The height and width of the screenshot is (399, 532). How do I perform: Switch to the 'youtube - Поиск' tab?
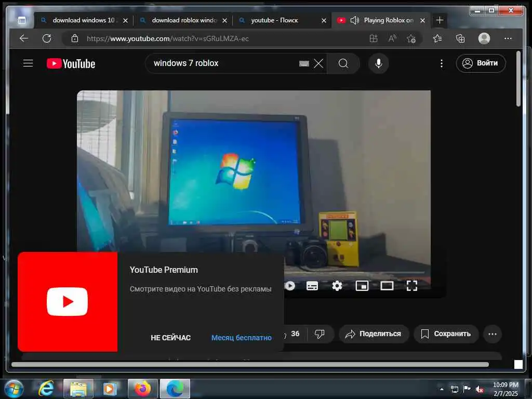pyautogui.click(x=282, y=20)
